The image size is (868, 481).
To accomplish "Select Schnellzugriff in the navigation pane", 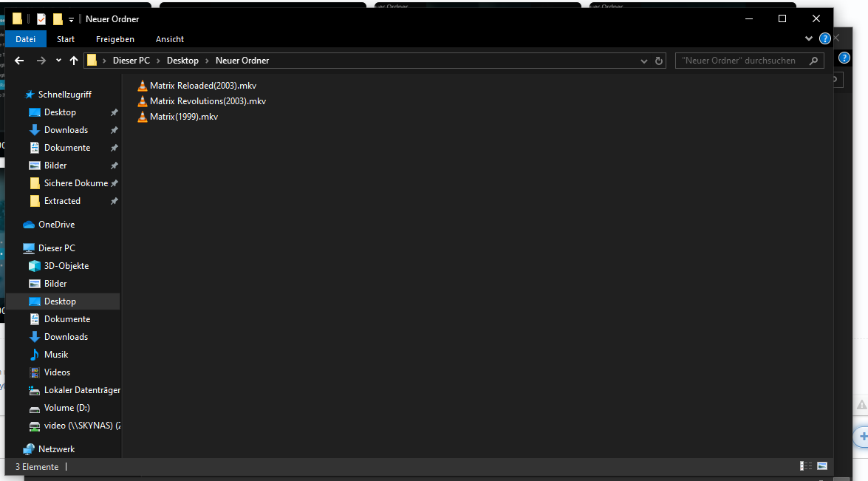I will click(x=65, y=95).
